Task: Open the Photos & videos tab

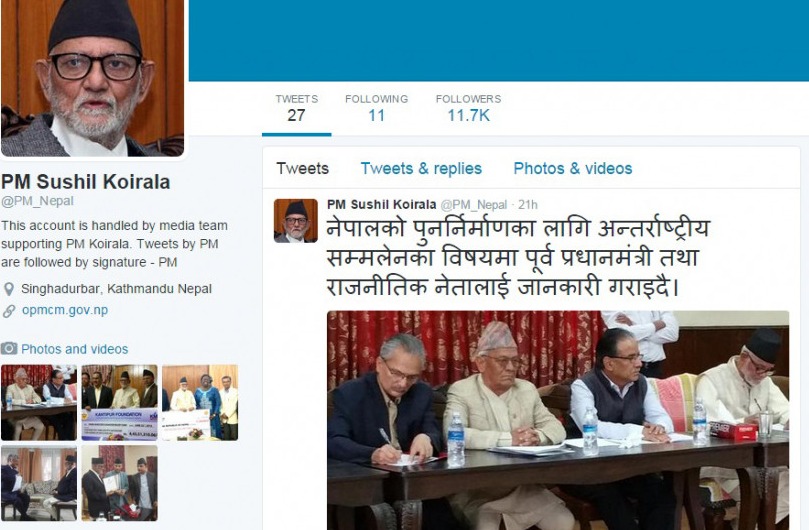Action: [573, 168]
